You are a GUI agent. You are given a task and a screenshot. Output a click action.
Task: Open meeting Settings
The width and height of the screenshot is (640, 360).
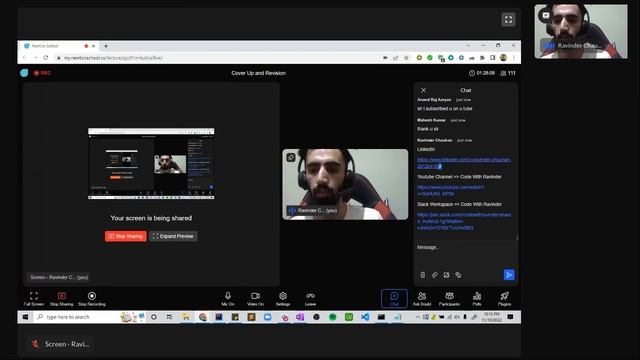(283, 299)
